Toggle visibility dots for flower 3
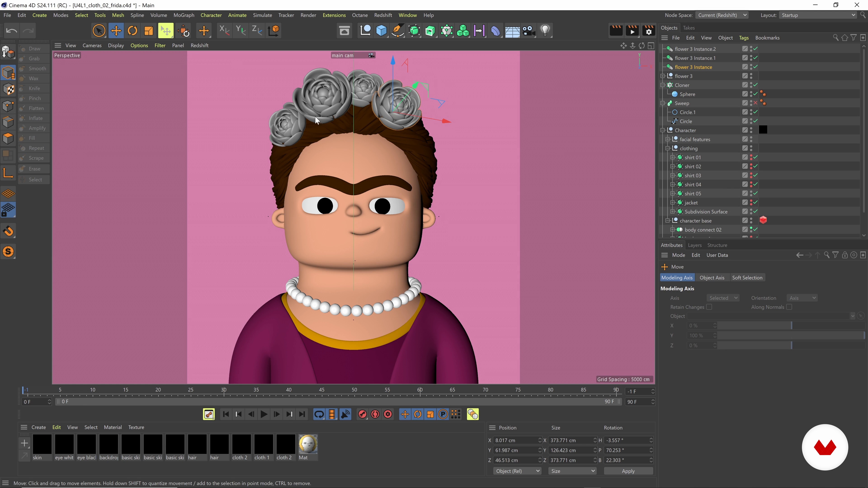 tap(751, 76)
